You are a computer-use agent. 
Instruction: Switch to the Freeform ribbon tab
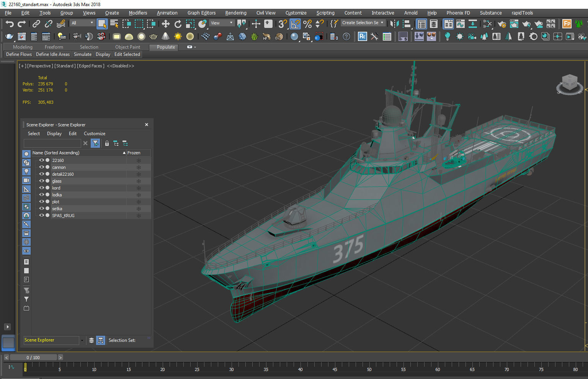click(54, 47)
